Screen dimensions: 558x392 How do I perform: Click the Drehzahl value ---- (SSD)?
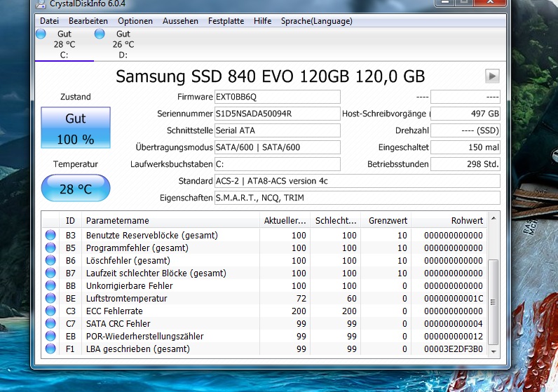(x=465, y=130)
